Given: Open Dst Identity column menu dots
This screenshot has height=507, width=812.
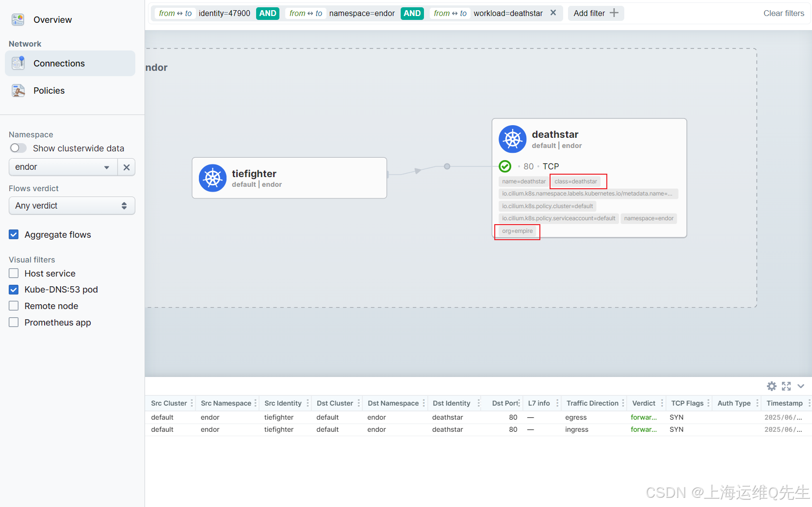Looking at the screenshot, I should [479, 403].
